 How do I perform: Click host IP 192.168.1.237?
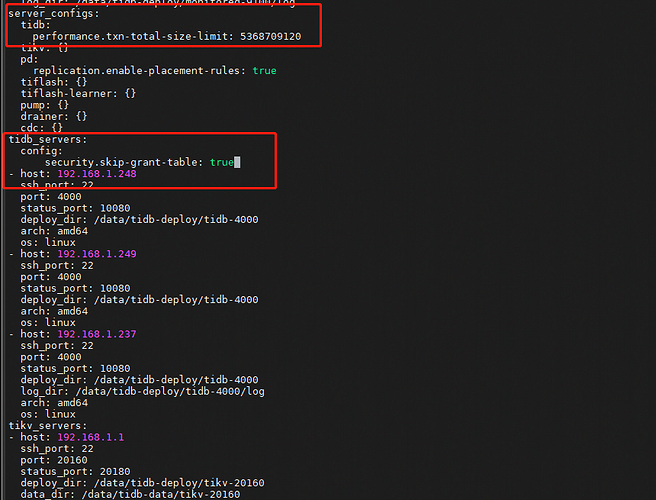point(97,334)
